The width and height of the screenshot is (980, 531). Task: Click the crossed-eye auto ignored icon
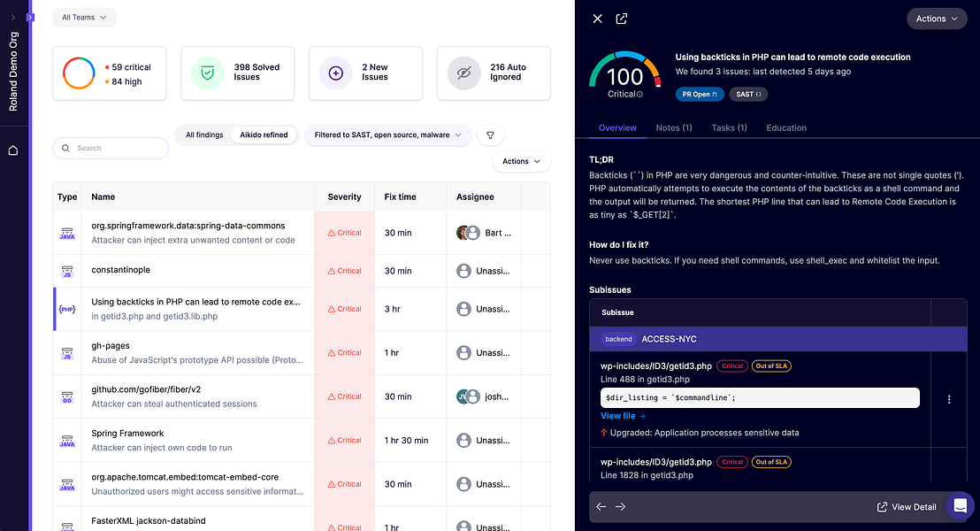(x=463, y=73)
